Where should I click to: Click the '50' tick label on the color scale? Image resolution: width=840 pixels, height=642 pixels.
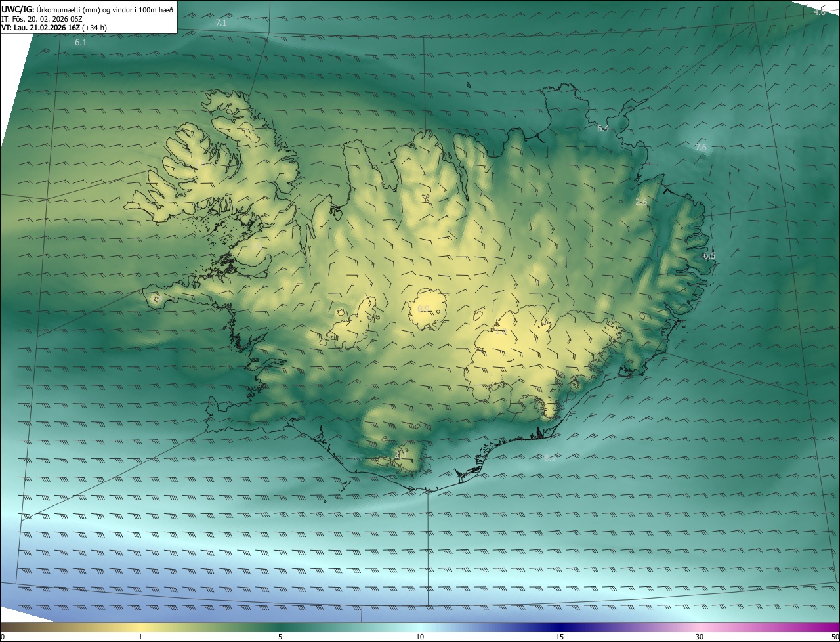coord(834,637)
